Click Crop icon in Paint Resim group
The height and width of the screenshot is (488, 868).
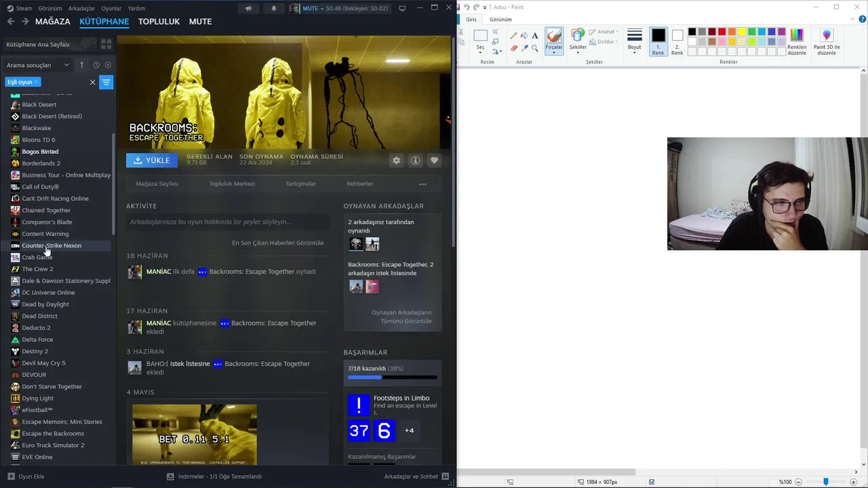click(495, 32)
